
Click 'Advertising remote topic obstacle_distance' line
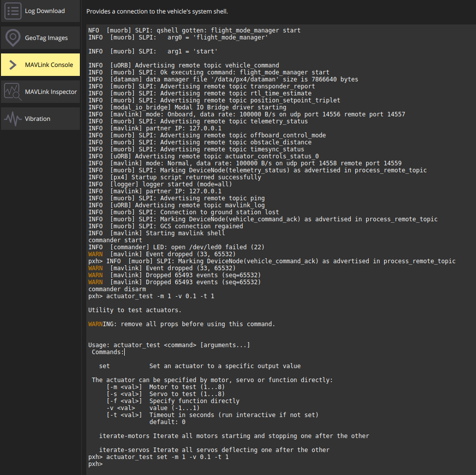coord(200,142)
